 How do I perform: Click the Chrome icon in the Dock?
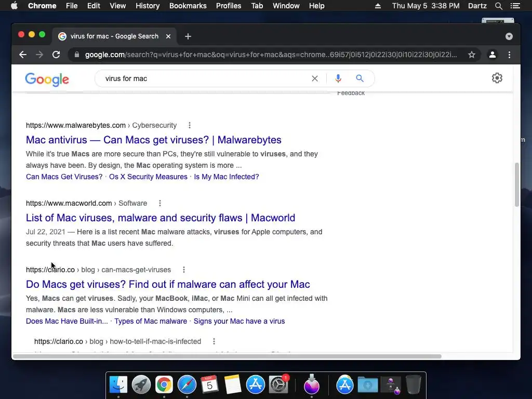point(164,385)
